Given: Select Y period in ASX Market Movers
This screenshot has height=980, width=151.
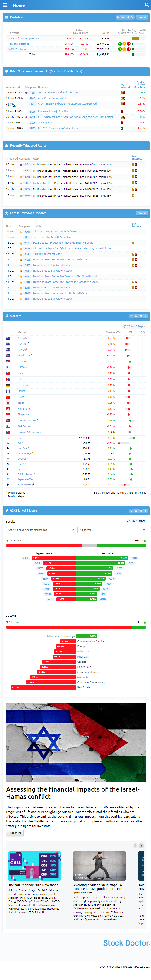Looking at the screenshot, I should click(145, 511).
